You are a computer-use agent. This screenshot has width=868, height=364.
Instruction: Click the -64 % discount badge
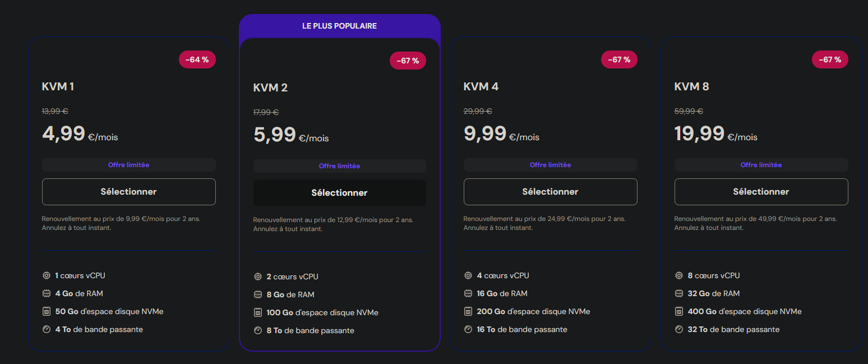click(197, 59)
